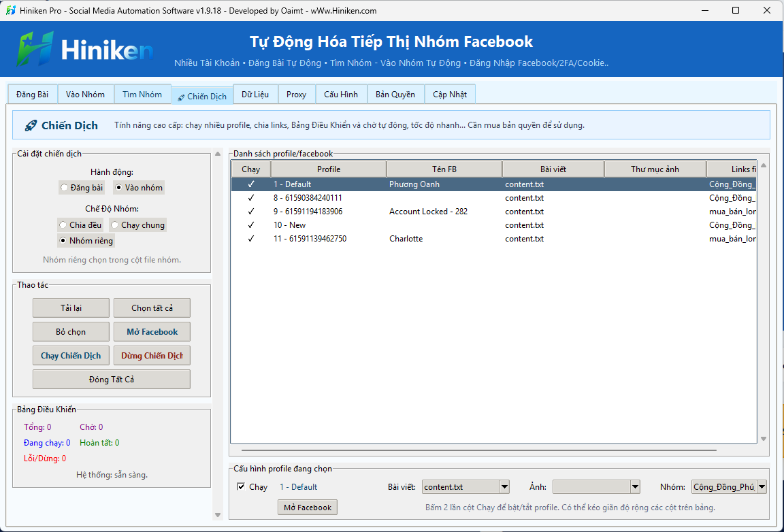Click the profile list scroll-down arrow
Image resolution: width=784 pixels, height=532 pixels.
click(x=764, y=439)
